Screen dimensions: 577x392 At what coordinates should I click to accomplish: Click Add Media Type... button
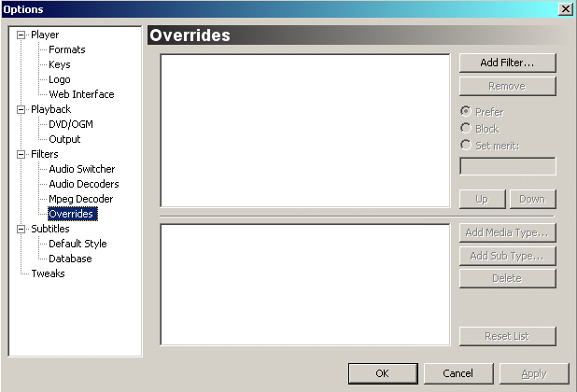point(508,232)
